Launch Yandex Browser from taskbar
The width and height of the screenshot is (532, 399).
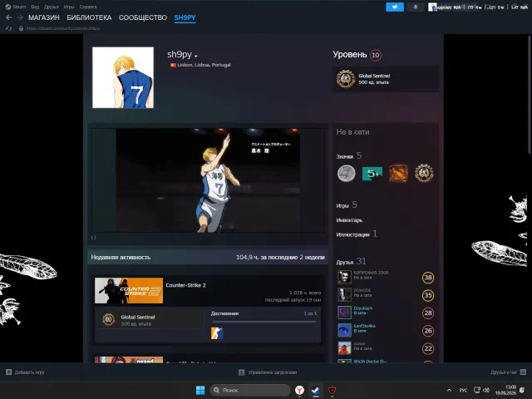pyautogui.click(x=299, y=390)
